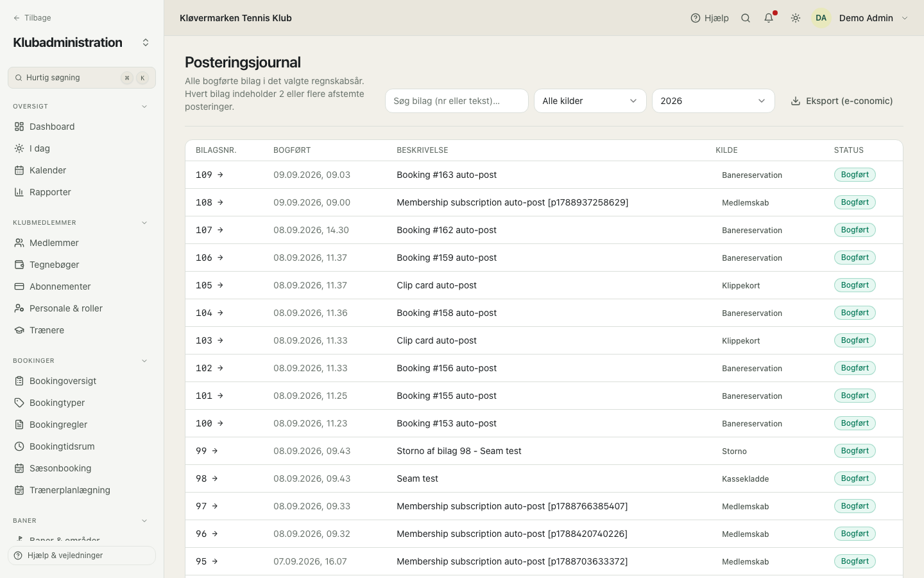Click the Bookingoversigt clipboard icon
924x578 pixels.
(19, 381)
